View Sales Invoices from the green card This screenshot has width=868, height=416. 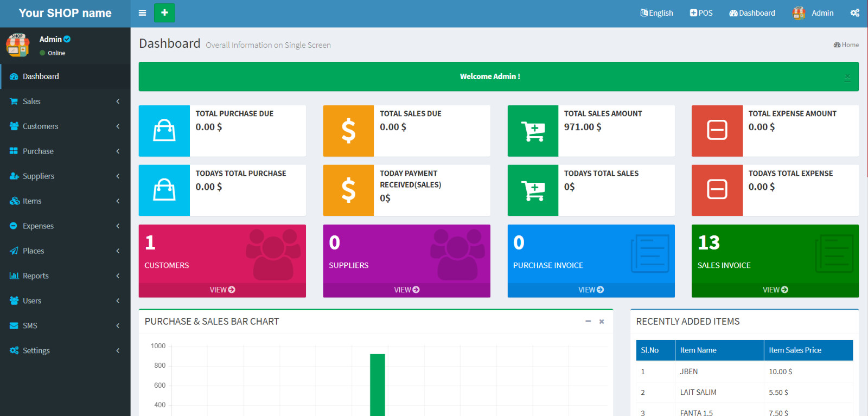tap(775, 290)
